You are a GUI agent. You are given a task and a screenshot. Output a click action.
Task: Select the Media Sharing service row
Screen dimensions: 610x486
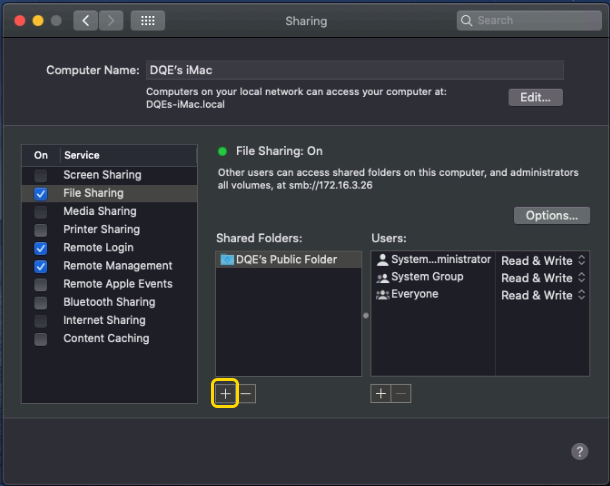[109, 211]
